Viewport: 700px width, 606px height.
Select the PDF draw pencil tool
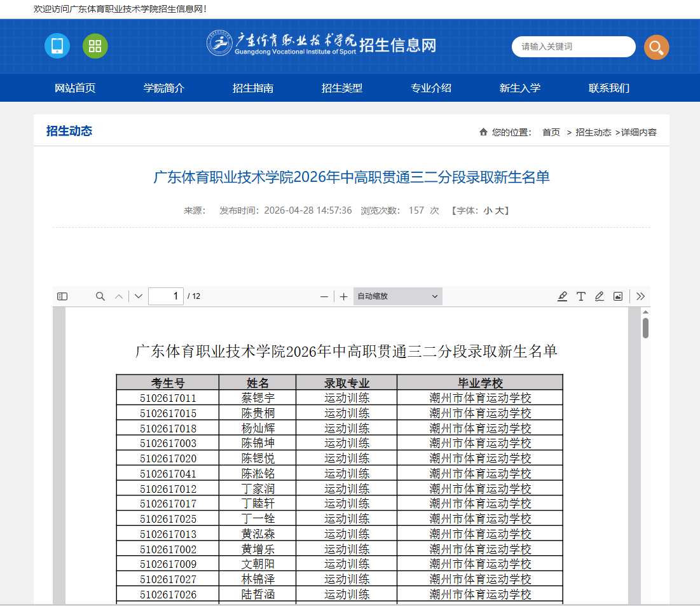pos(599,296)
